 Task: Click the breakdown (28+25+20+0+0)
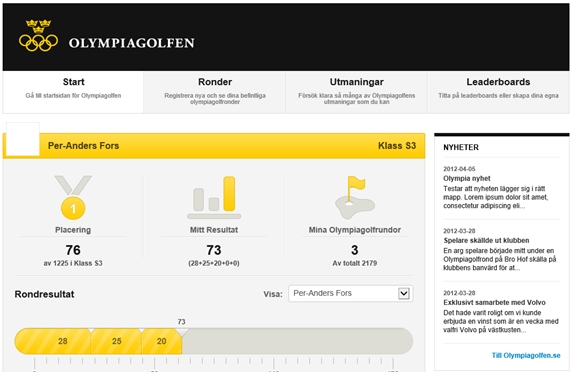214,263
